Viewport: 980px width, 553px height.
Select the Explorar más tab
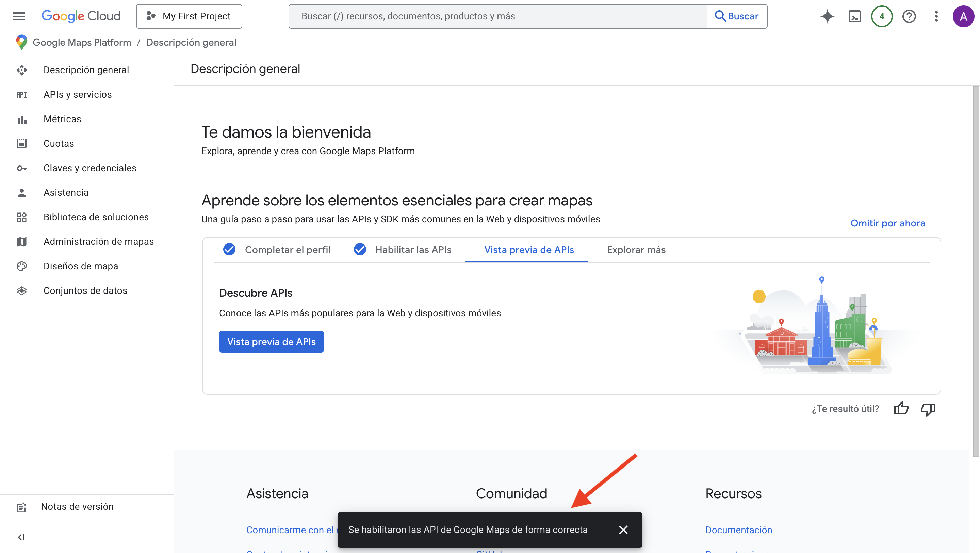(x=636, y=250)
